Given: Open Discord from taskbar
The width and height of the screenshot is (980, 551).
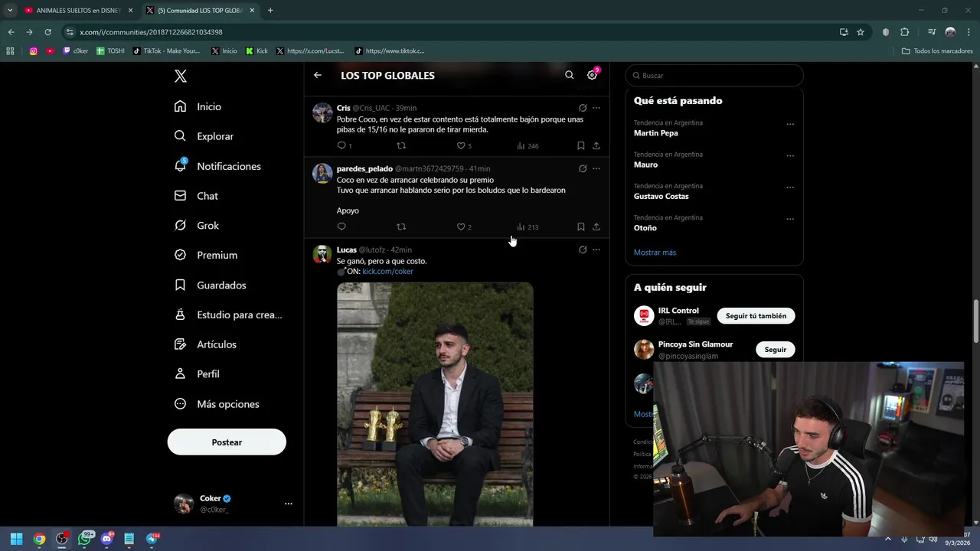Looking at the screenshot, I should (x=106, y=539).
